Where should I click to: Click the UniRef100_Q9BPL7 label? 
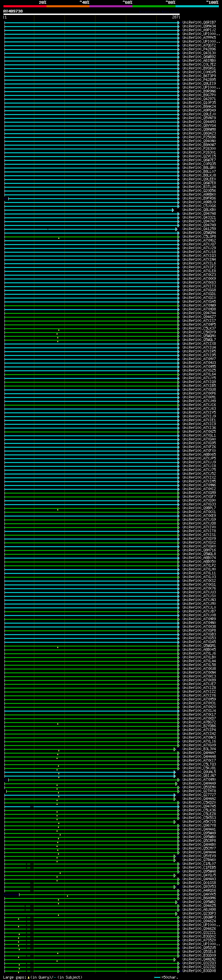pos(199,508)
